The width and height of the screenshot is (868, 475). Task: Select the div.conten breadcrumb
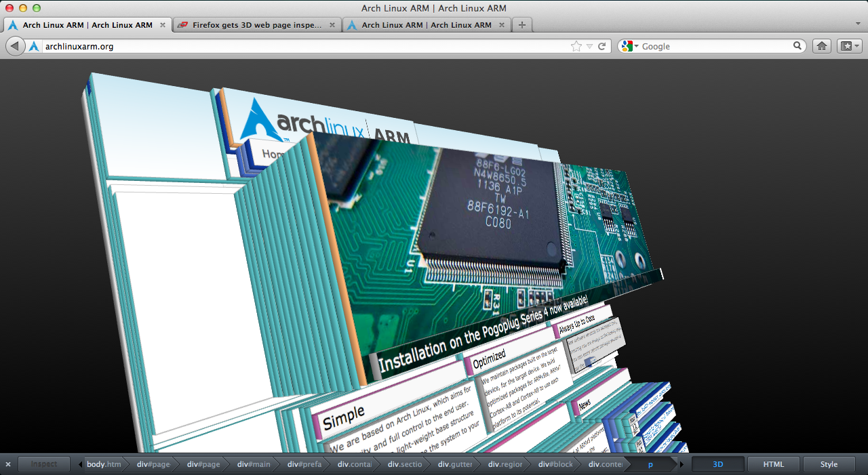click(605, 464)
